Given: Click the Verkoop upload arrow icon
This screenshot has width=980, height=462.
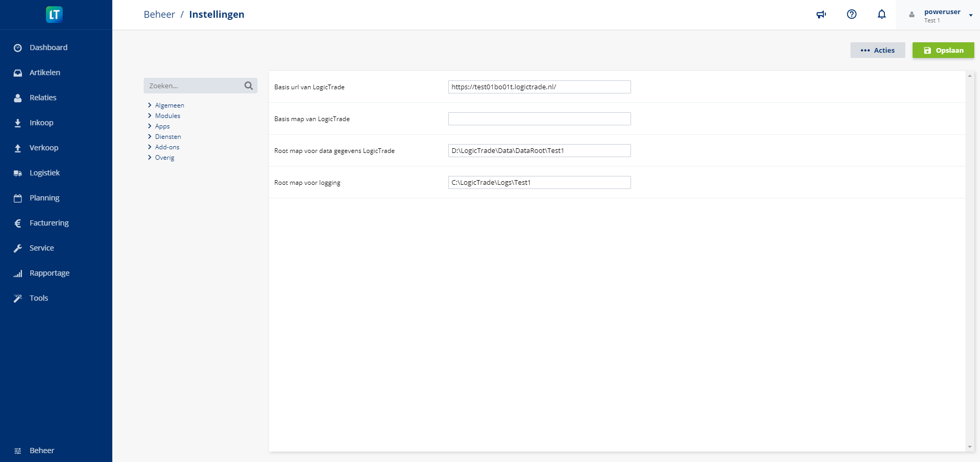Looking at the screenshot, I should tap(18, 148).
